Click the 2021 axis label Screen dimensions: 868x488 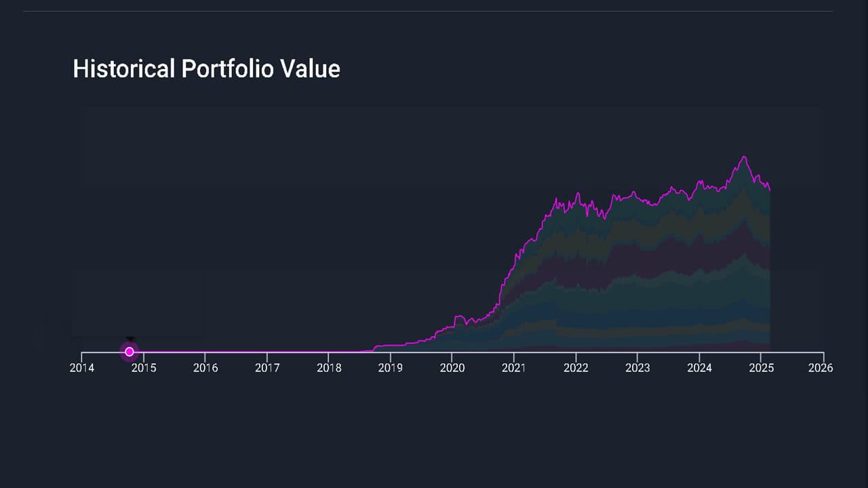click(x=514, y=368)
